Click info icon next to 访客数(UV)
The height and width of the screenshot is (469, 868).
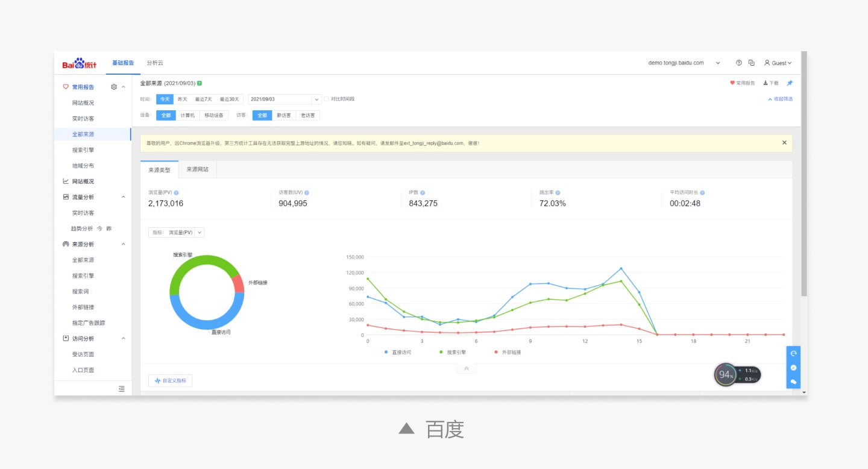click(307, 193)
